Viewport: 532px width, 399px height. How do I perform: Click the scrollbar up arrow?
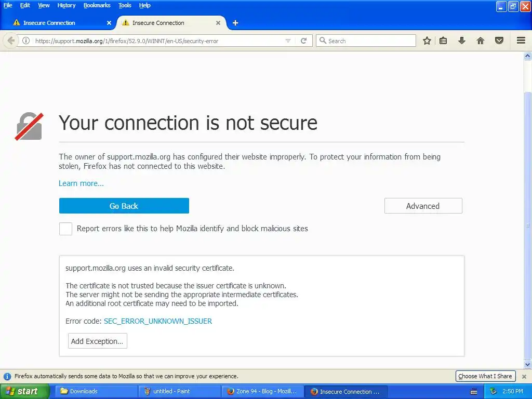pyautogui.click(x=528, y=56)
